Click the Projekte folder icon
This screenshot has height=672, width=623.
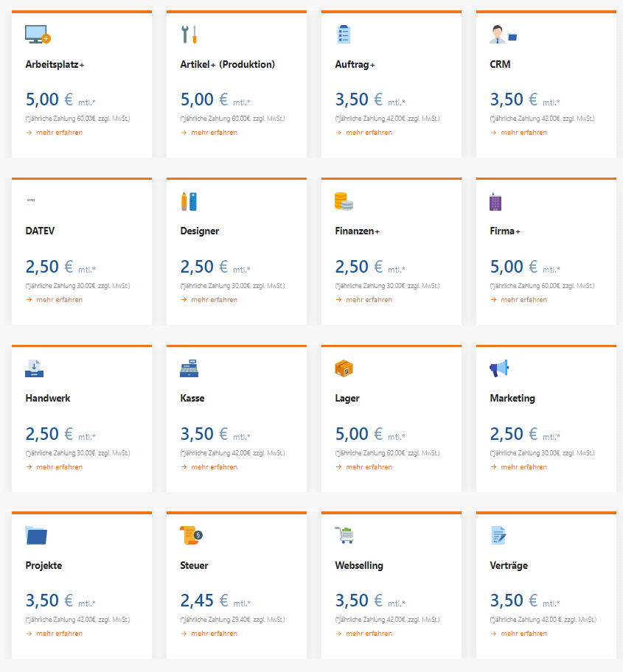pos(36,535)
